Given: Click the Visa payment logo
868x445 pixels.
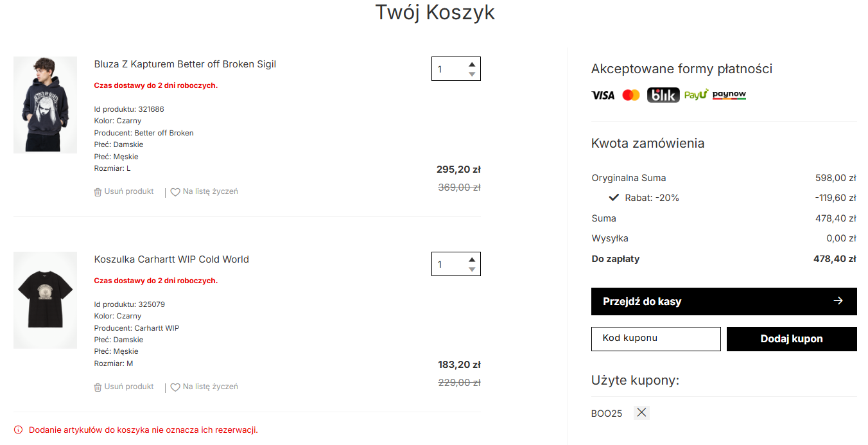Looking at the screenshot, I should pyautogui.click(x=603, y=95).
